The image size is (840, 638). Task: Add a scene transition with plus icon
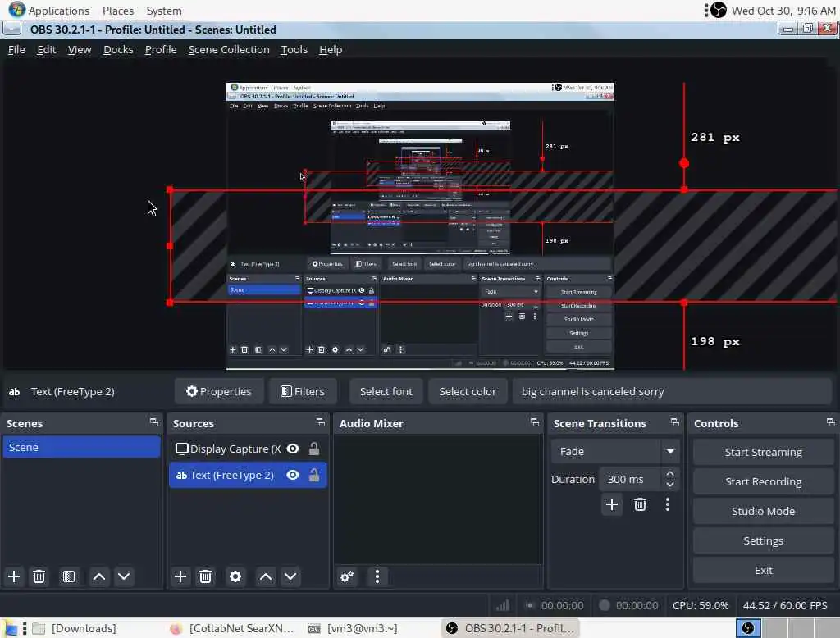(x=611, y=504)
